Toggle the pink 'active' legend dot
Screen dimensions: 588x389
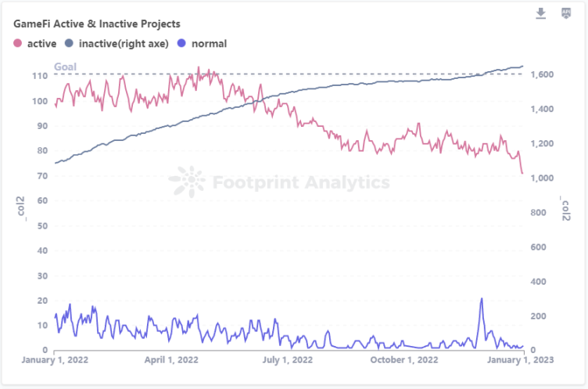pos(19,44)
